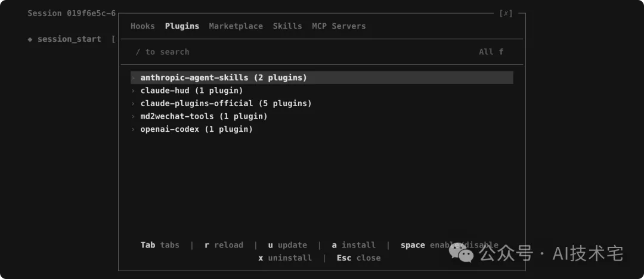Switch to the Skills tab
Viewport: 644px width, 279px height.
pyautogui.click(x=287, y=26)
